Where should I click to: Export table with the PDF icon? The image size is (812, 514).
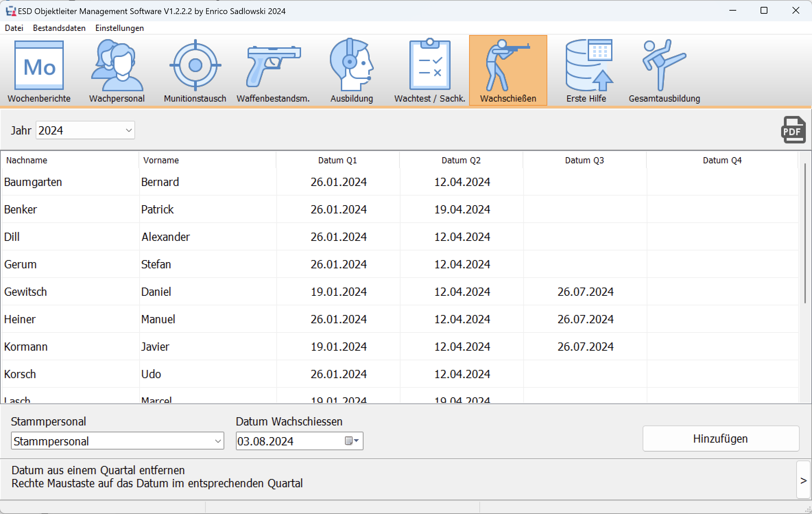(x=793, y=130)
